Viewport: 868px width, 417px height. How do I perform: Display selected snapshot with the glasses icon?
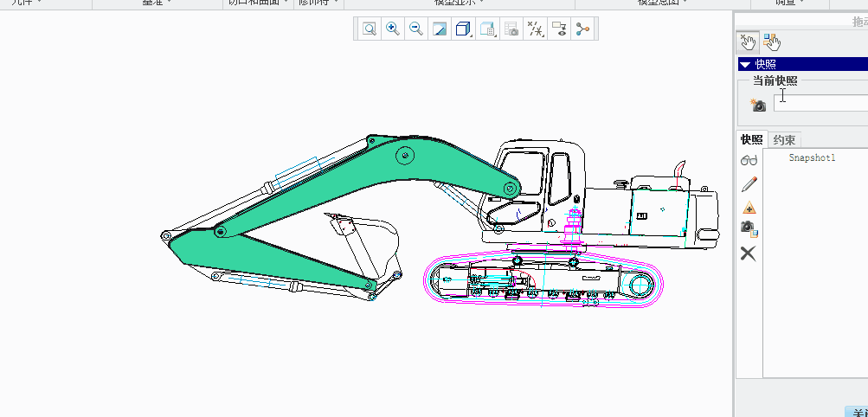pyautogui.click(x=749, y=161)
